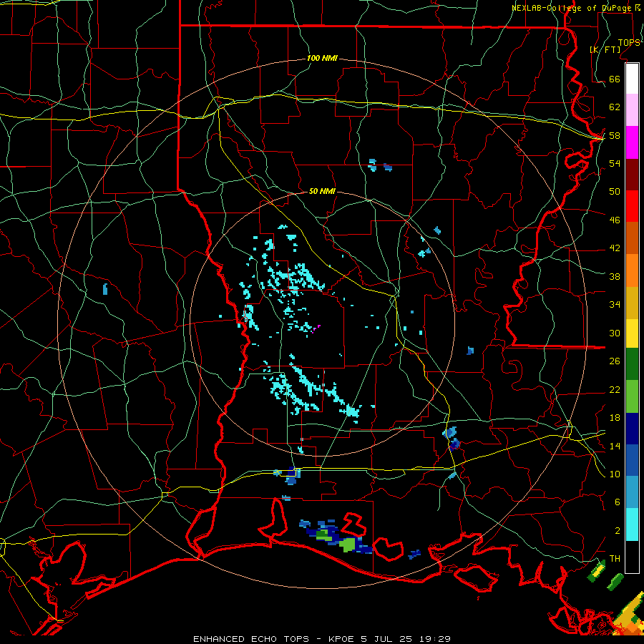Click the navy blue legend swatch
Screen dimensions: 644x644
632,429
